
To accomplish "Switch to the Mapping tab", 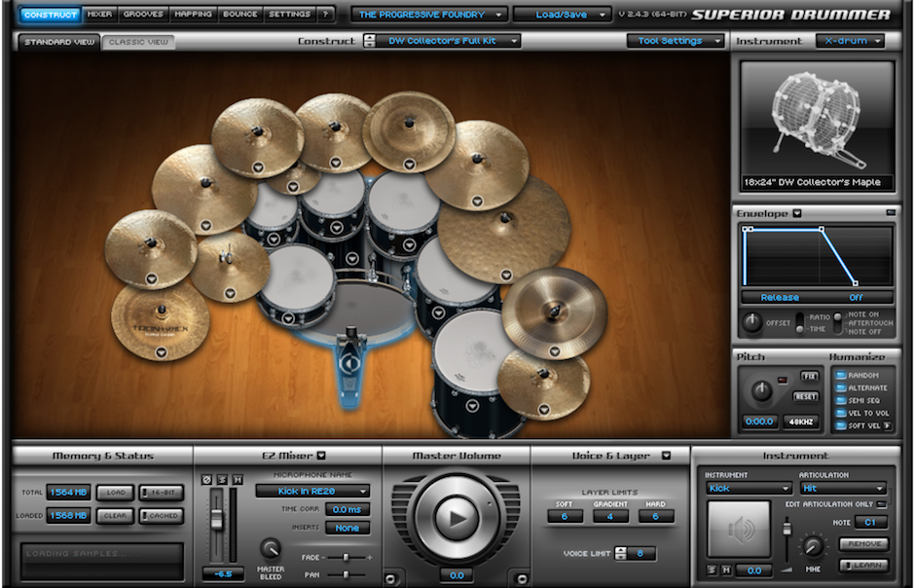I will 193,14.
